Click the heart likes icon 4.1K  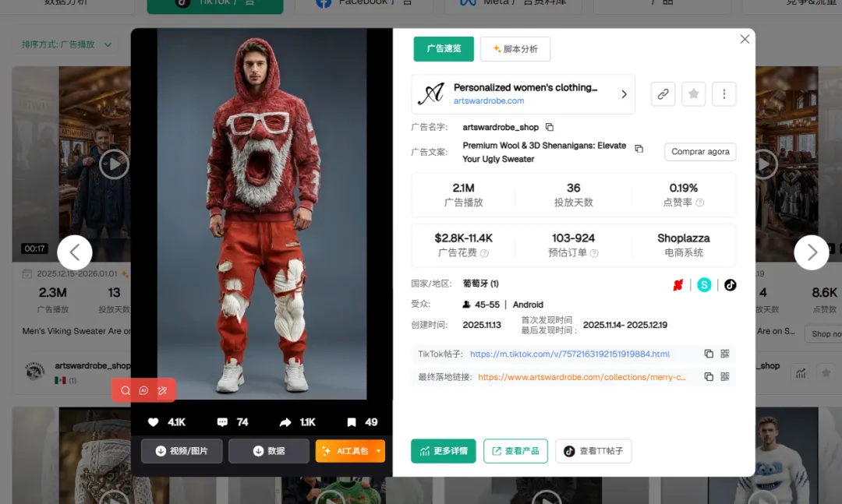tap(153, 422)
